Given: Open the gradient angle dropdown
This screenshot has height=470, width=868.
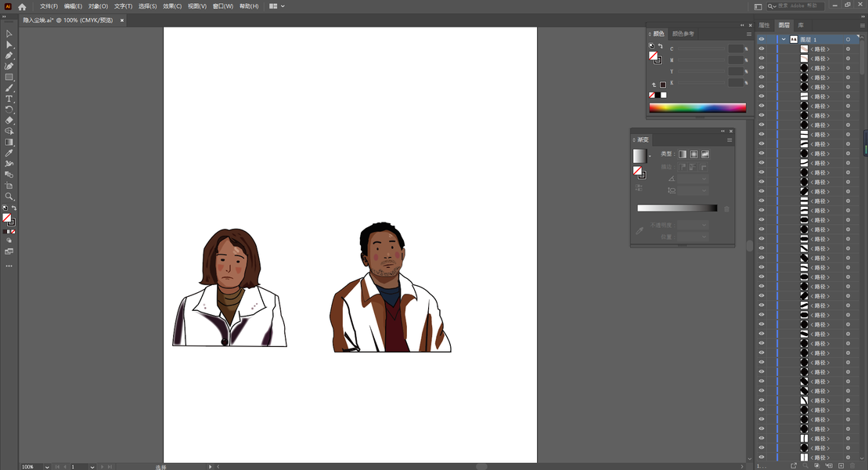Looking at the screenshot, I should pos(704,179).
